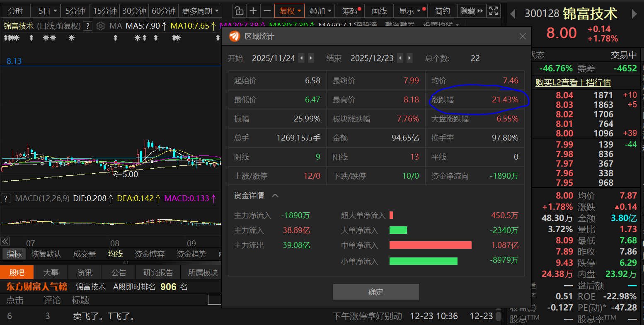Click the 指标 button below the chart
The width and height of the screenshot is (644, 325).
[14, 254]
